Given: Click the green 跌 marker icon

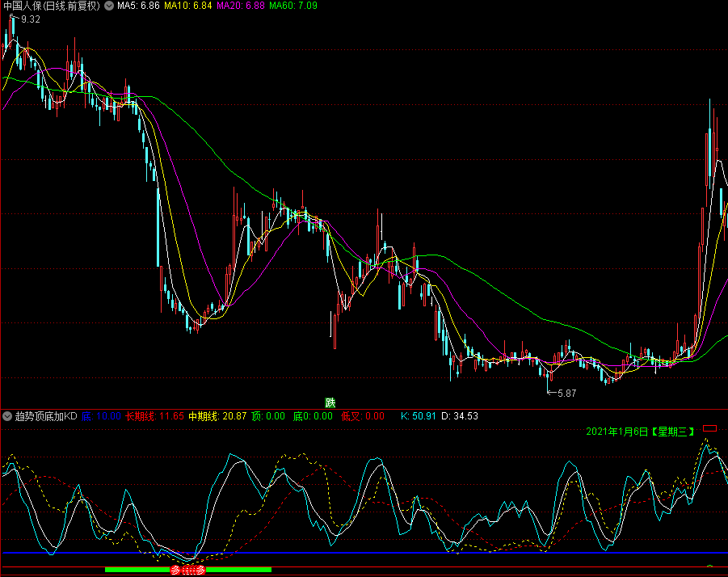Looking at the screenshot, I should click(330, 402).
